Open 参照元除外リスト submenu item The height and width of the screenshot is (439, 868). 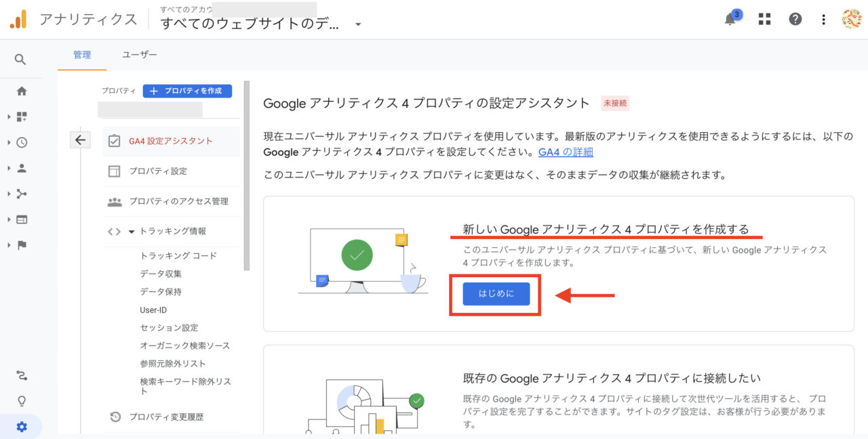(173, 364)
